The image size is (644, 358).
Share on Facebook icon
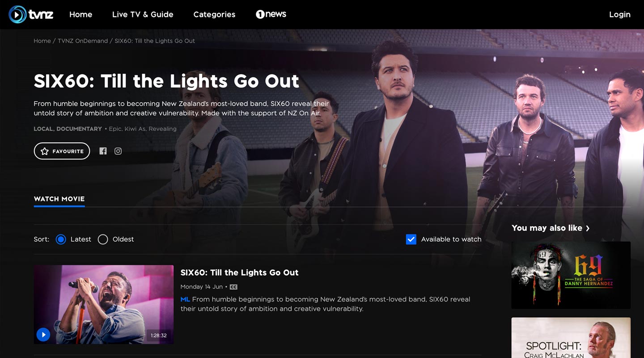103,151
